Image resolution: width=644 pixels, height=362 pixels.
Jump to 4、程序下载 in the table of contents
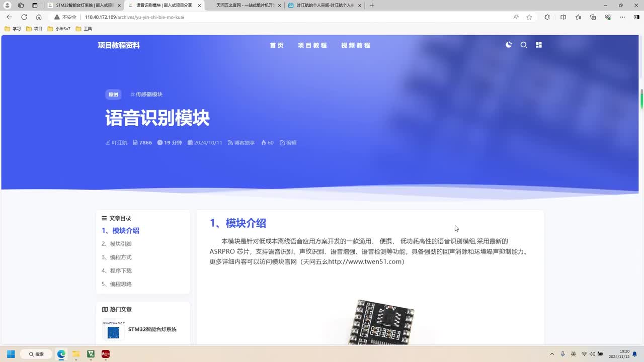click(x=117, y=270)
